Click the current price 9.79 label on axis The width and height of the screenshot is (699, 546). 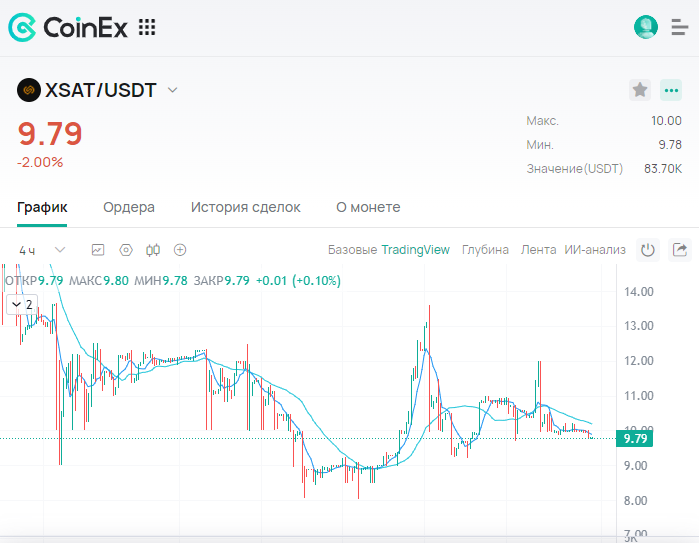634,439
